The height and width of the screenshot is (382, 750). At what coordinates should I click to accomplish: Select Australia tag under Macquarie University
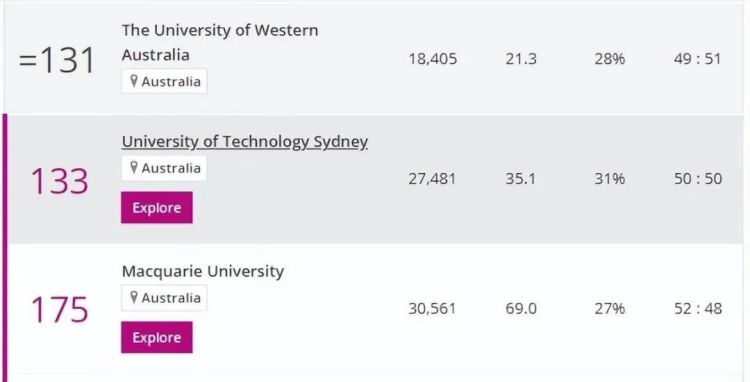pyautogui.click(x=164, y=297)
